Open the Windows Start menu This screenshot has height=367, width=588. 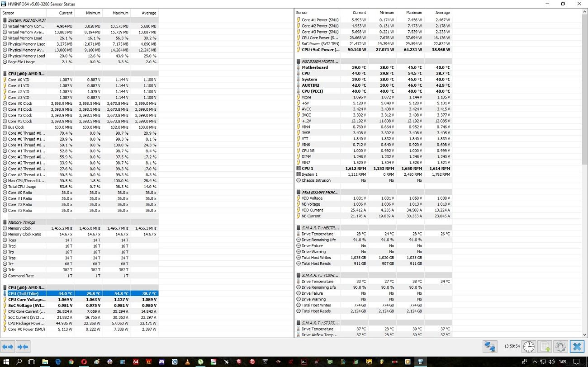tap(6, 362)
